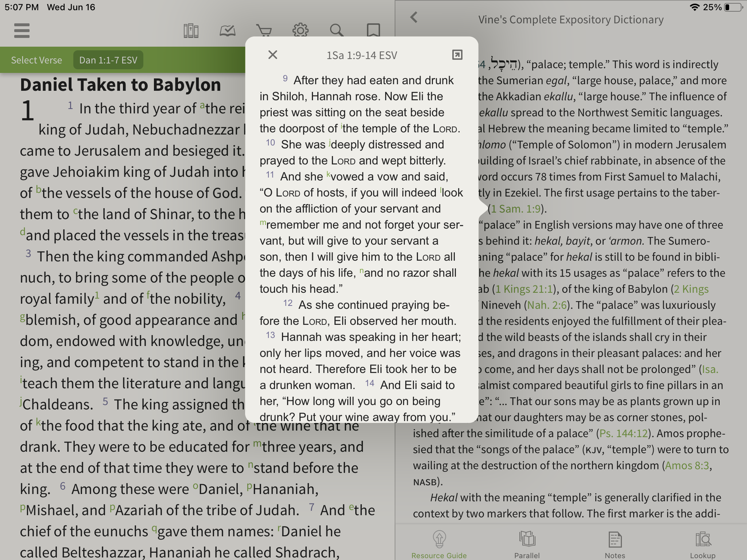Select verse number 6 in Daniel
The image size is (747, 560).
tap(63, 486)
